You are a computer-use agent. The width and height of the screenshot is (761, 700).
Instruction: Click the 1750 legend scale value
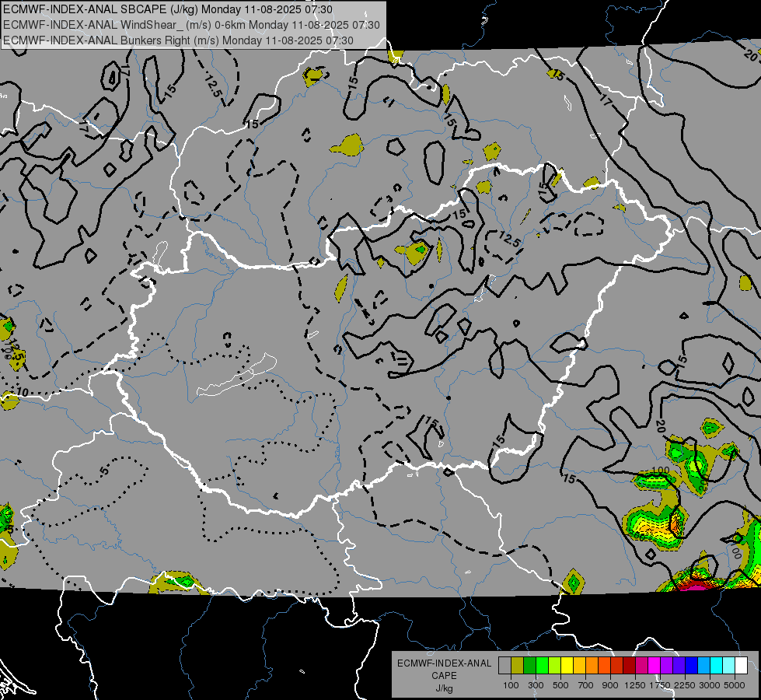660,685
